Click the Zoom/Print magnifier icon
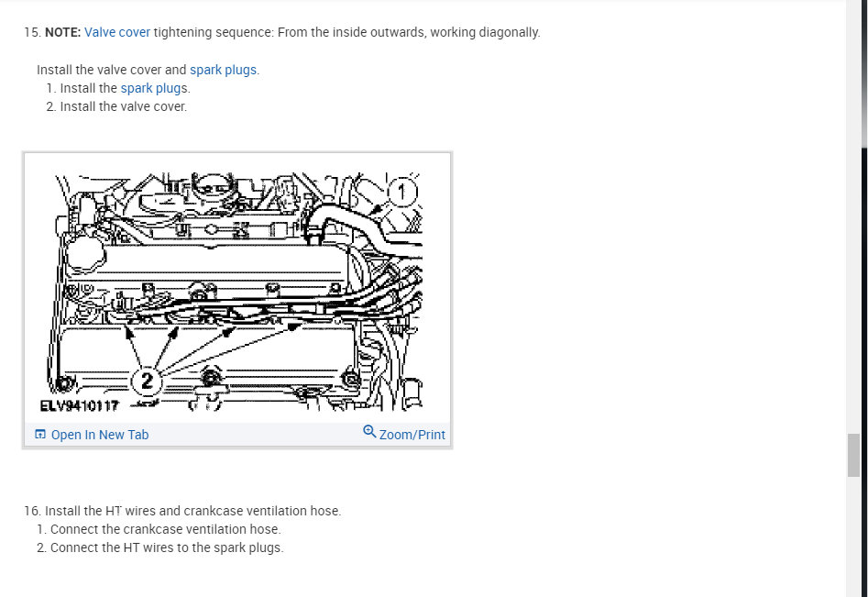Viewport: 868px width, 597px height. pos(369,431)
